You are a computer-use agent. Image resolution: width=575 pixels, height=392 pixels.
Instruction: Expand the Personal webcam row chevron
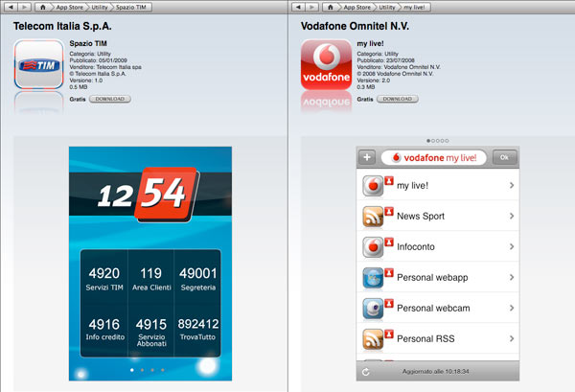(x=512, y=308)
